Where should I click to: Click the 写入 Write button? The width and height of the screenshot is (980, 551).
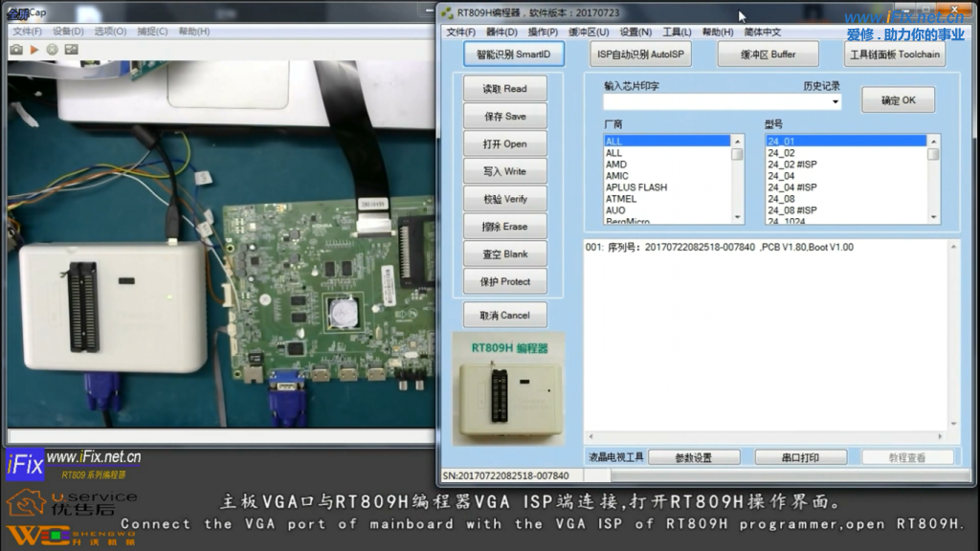click(504, 171)
